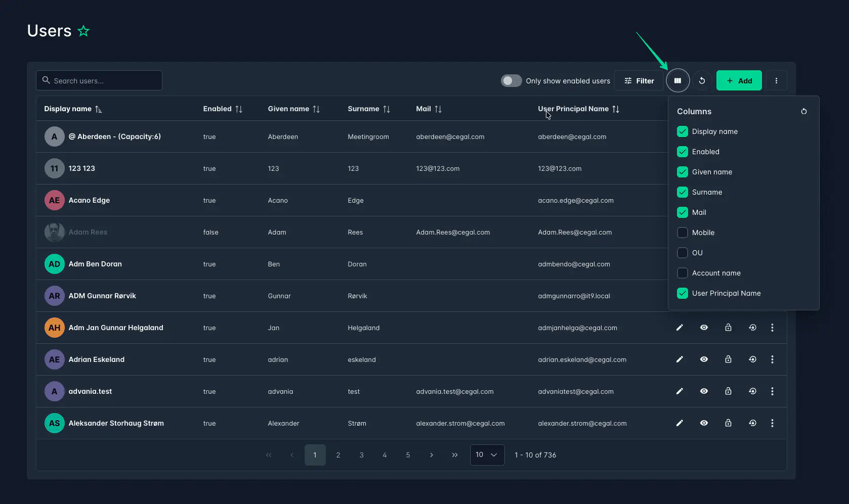The width and height of the screenshot is (849, 504).
Task: Enable the Mobile column checkbox
Action: tap(682, 233)
